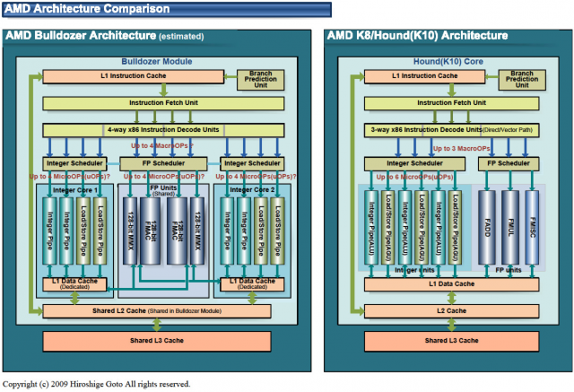Screen dimensions: 574x392
Task: Select the "Up to 4 MacroOPs ?" annotation
Action: pyautogui.click(x=162, y=145)
